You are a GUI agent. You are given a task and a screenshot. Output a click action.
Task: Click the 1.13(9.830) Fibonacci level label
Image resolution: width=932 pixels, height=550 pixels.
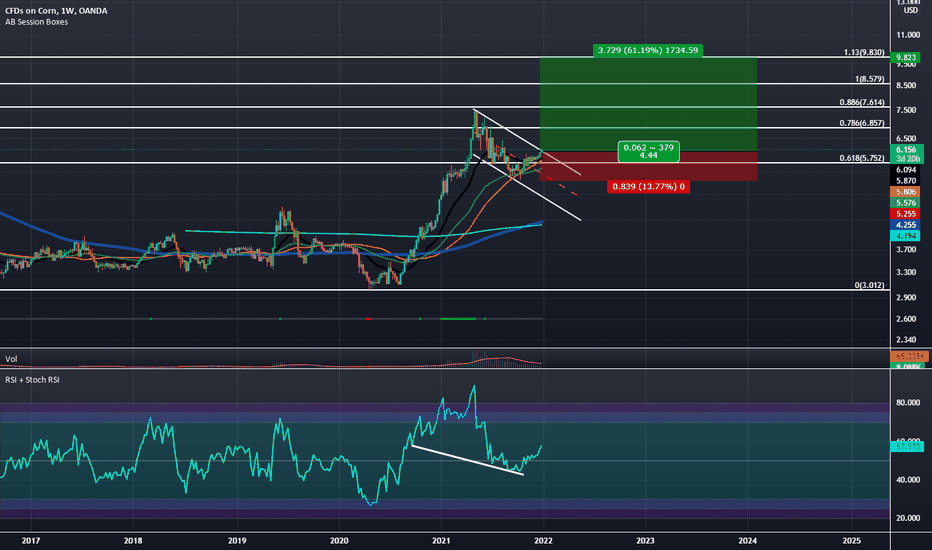864,52
